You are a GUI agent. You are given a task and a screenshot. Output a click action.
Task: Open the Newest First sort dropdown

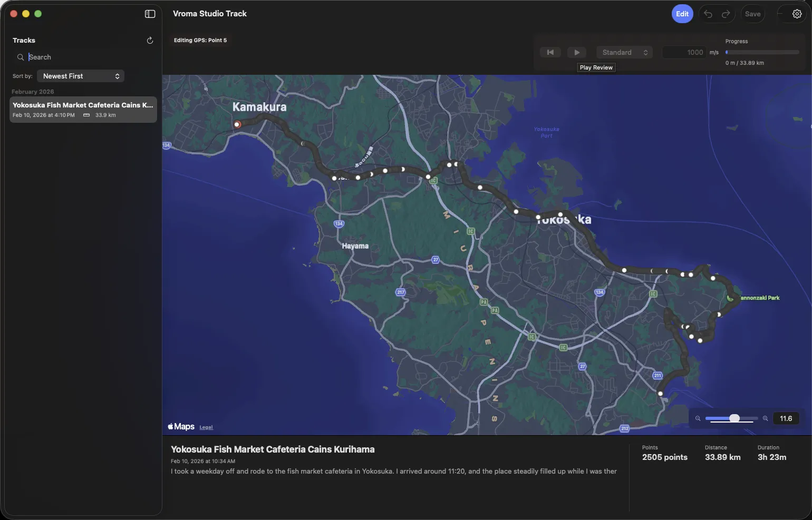80,76
